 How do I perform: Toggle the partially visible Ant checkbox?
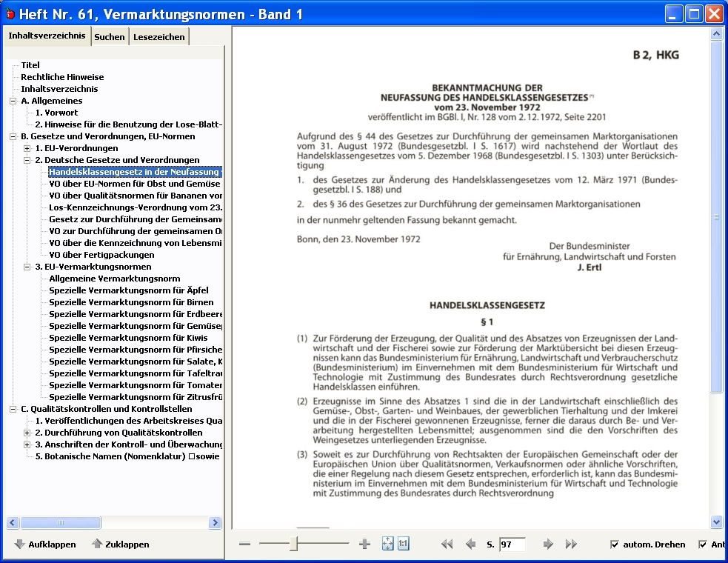703,544
